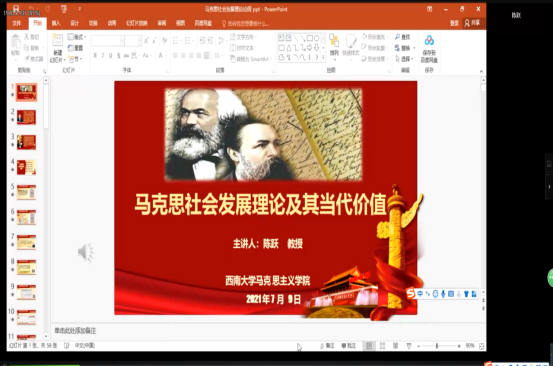Switch to Slide Sorter view icon
Image resolution: width=553 pixels, height=366 pixels.
(382, 346)
